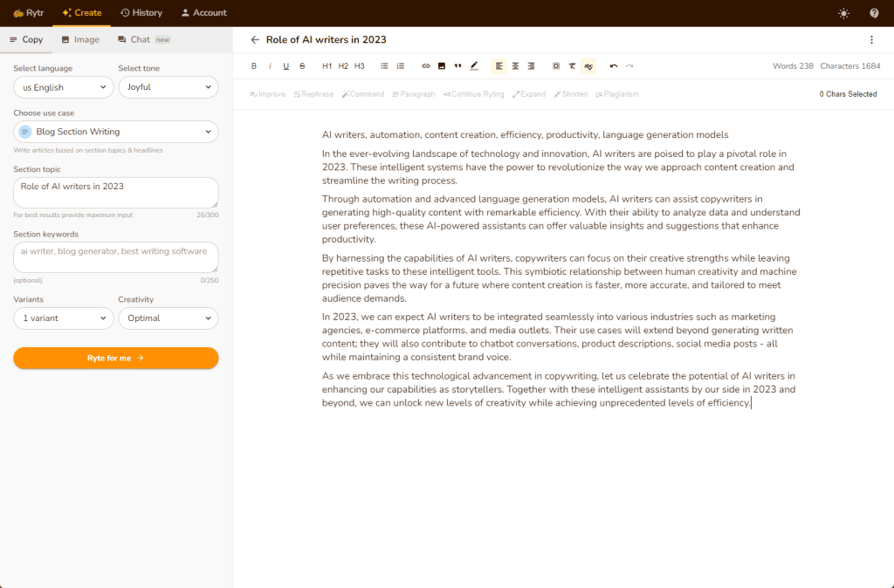Image resolution: width=894 pixels, height=588 pixels.
Task: Click the Command action
Action: [362, 94]
